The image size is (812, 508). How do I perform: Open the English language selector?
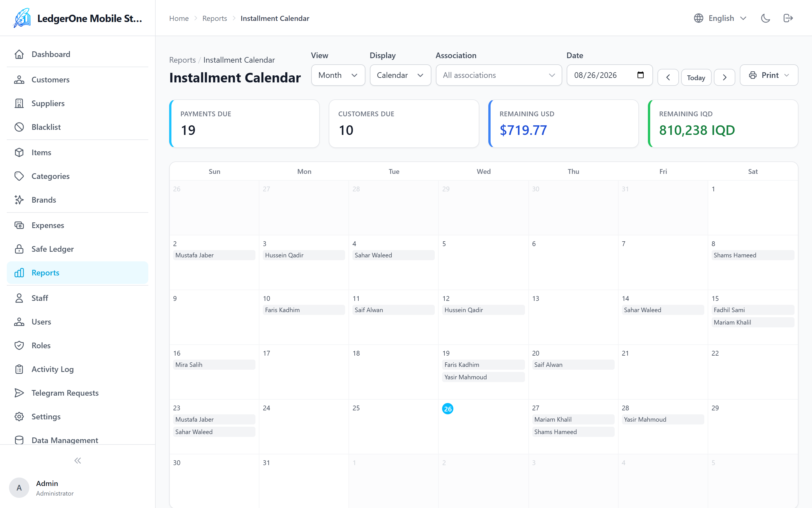click(x=720, y=18)
